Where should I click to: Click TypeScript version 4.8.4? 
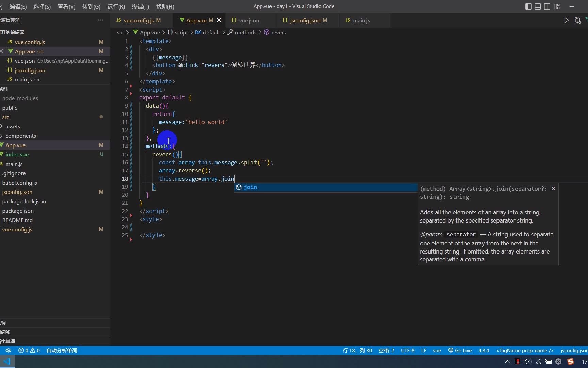click(x=484, y=350)
